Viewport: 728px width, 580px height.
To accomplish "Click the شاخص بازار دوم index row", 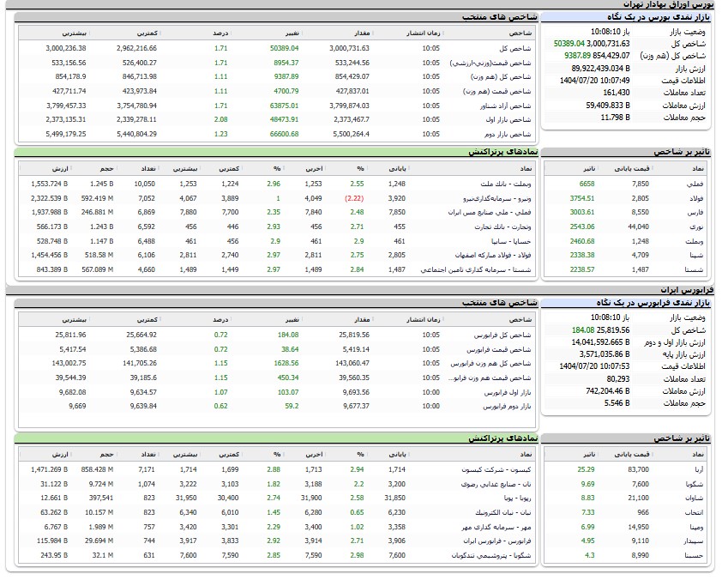I will pyautogui.click(x=512, y=134).
